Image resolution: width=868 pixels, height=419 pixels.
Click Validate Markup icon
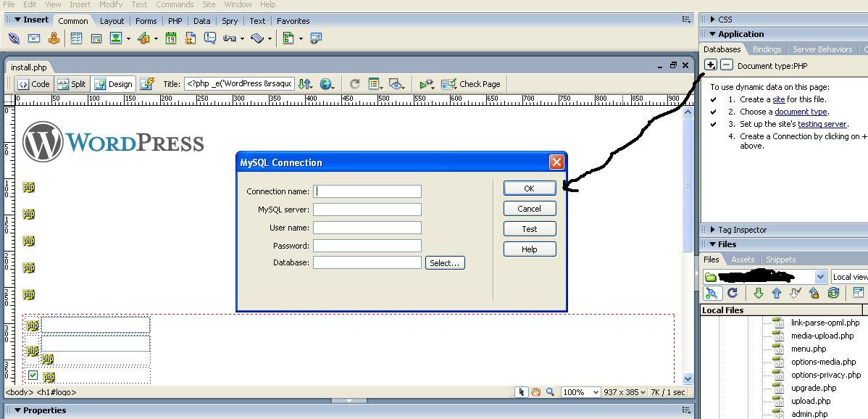[x=427, y=84]
